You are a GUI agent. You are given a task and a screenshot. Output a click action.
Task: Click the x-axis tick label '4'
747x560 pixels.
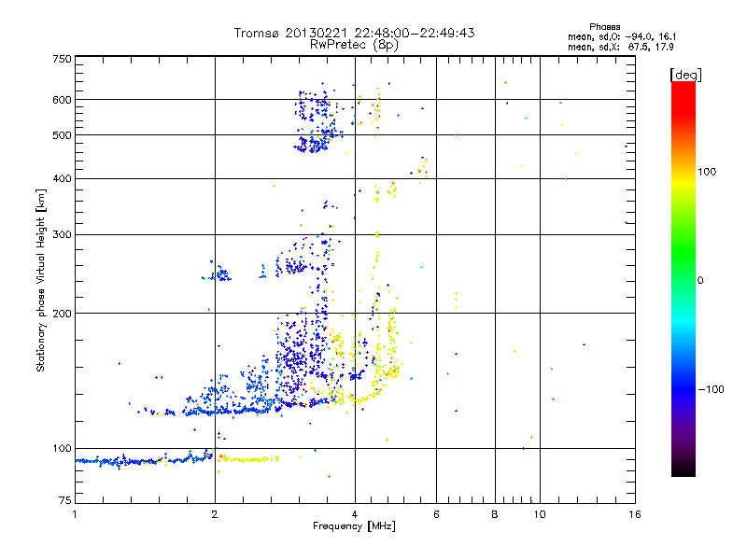355,514
